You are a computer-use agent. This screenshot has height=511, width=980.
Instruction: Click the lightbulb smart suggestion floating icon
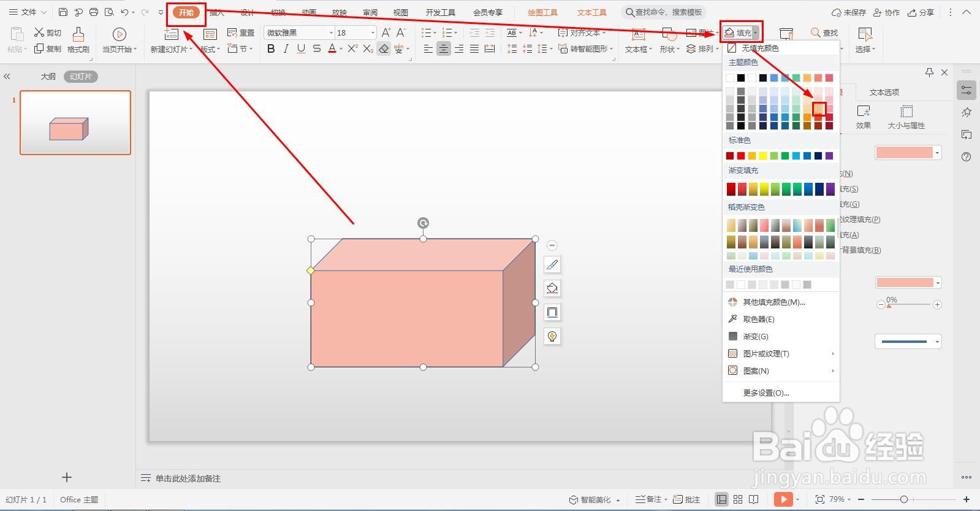[552, 336]
